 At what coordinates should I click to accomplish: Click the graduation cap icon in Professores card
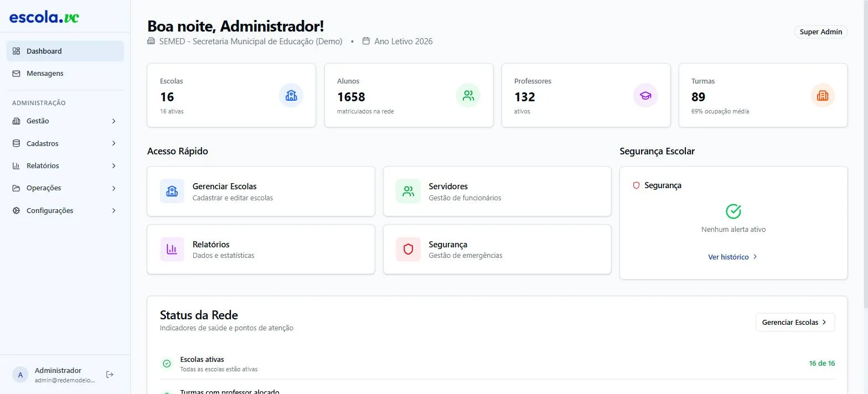point(645,95)
